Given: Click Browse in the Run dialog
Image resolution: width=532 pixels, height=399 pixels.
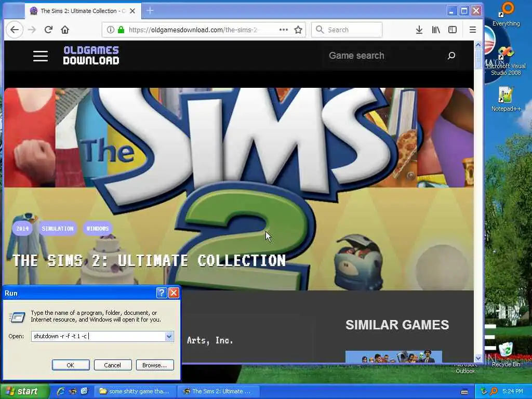Looking at the screenshot, I should [x=155, y=365].
